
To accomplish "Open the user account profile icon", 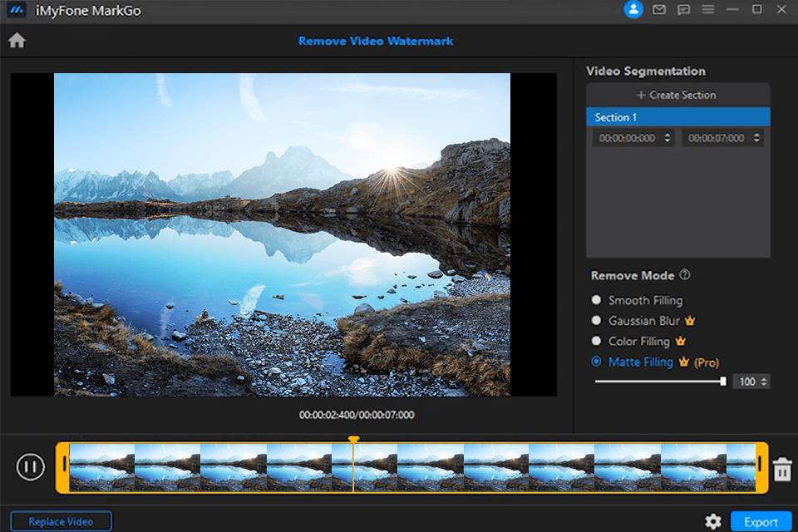I will [x=633, y=10].
